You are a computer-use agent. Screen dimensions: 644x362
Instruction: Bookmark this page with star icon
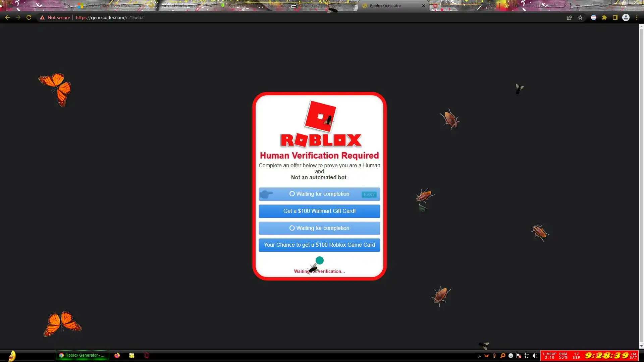coord(580,17)
